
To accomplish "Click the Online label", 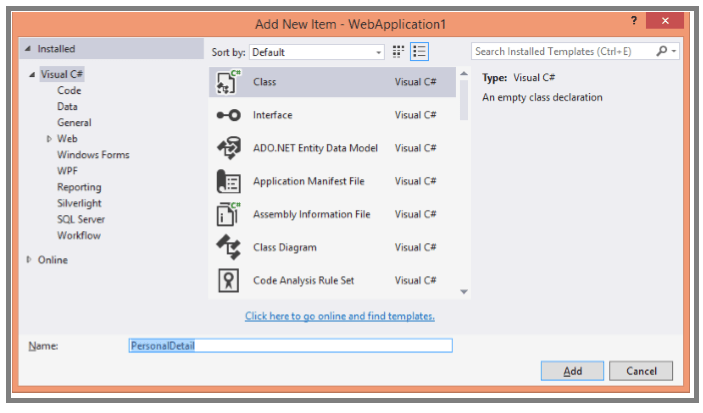I will [x=52, y=260].
